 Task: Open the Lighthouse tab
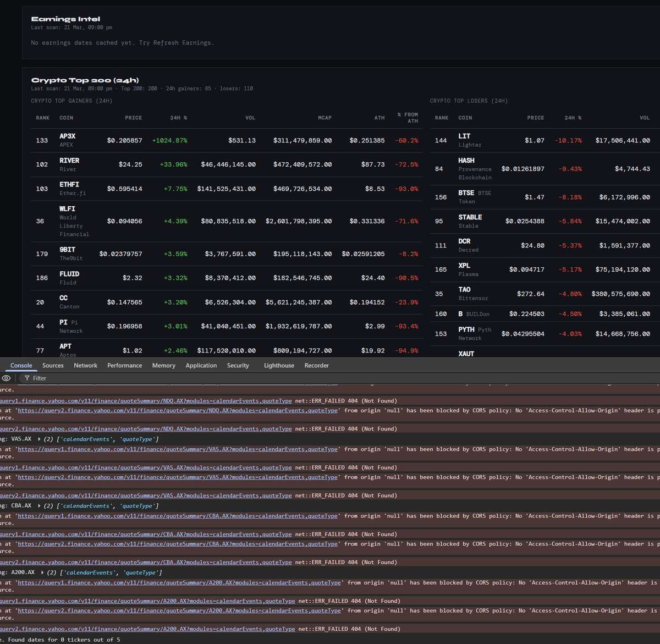coord(279,365)
